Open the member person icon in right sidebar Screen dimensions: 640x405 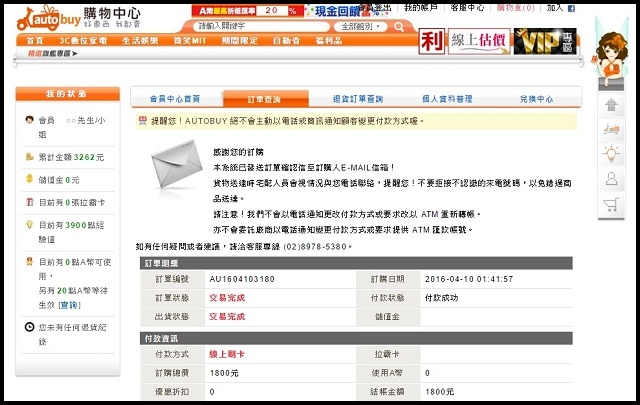click(611, 179)
